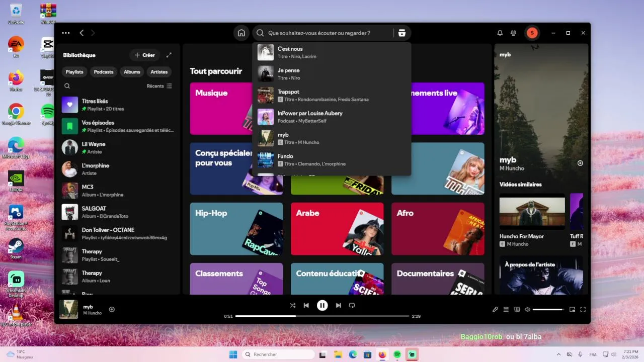Select C'est nous search suggestion

[332, 52]
